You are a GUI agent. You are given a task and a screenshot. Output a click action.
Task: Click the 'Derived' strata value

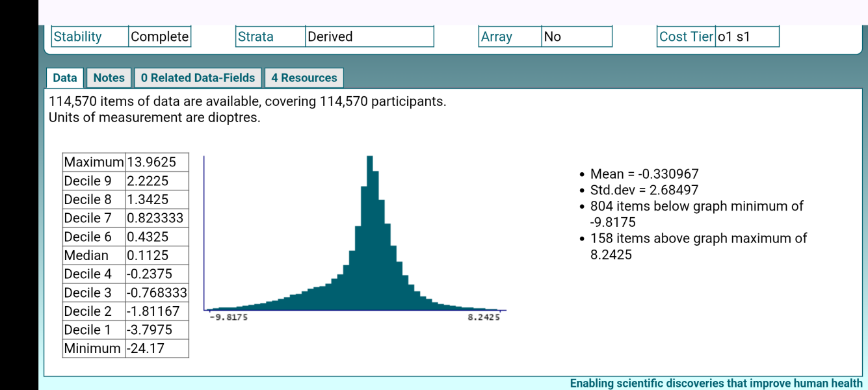330,37
